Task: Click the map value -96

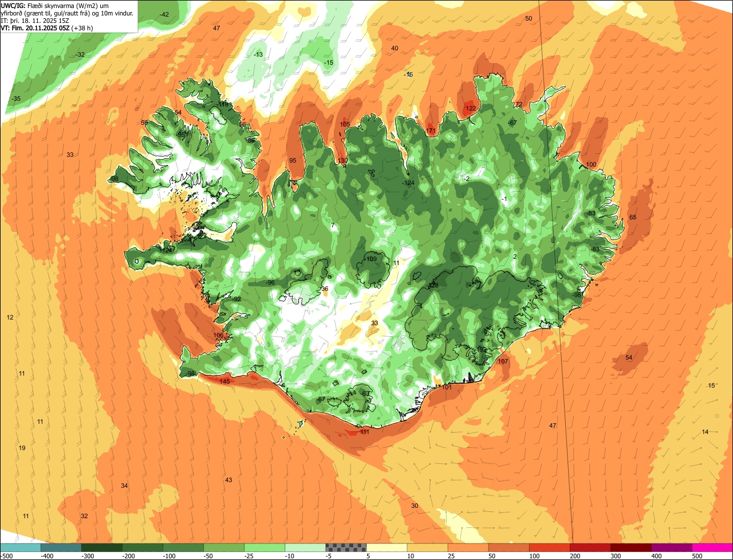Action: 270,282
